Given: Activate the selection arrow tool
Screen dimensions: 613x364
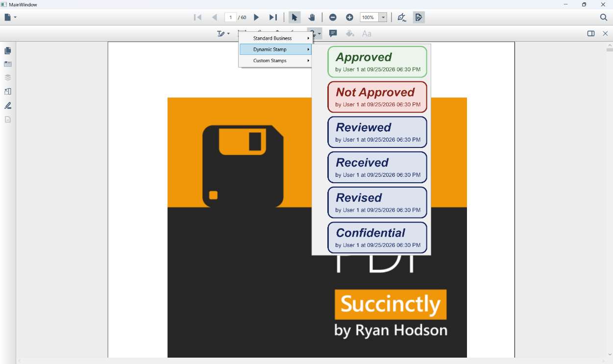Looking at the screenshot, I should pos(294,17).
